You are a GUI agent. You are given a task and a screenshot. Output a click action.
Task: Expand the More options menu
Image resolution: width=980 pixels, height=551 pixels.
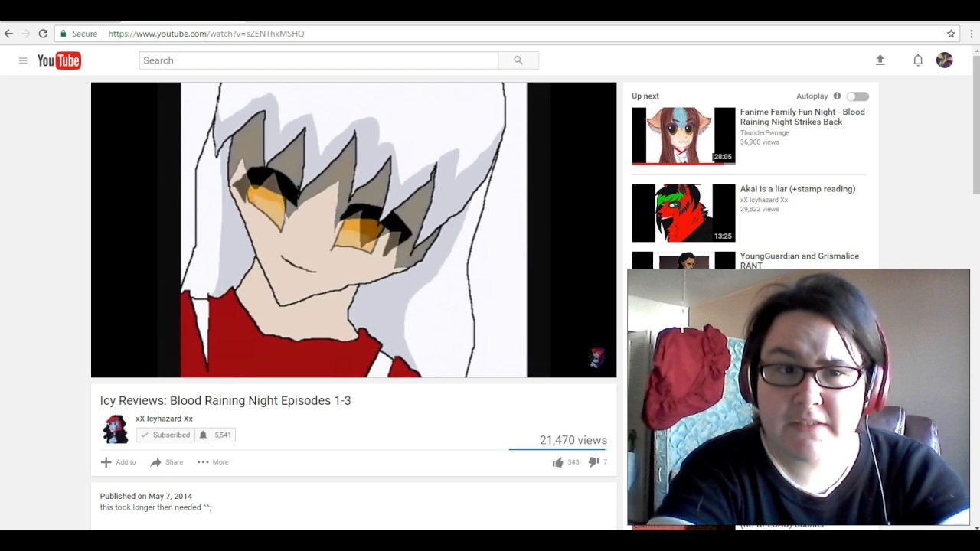coord(213,462)
